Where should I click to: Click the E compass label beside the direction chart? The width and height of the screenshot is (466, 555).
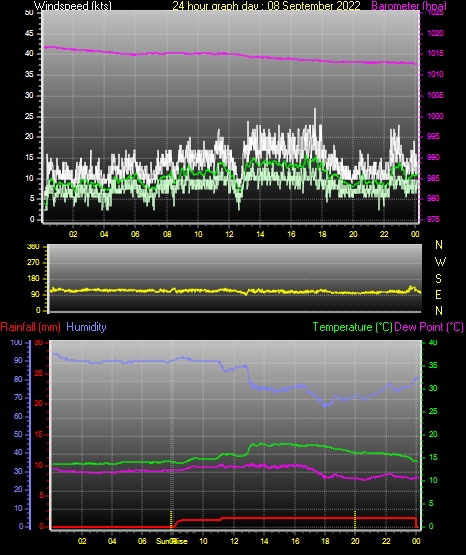[438, 294]
